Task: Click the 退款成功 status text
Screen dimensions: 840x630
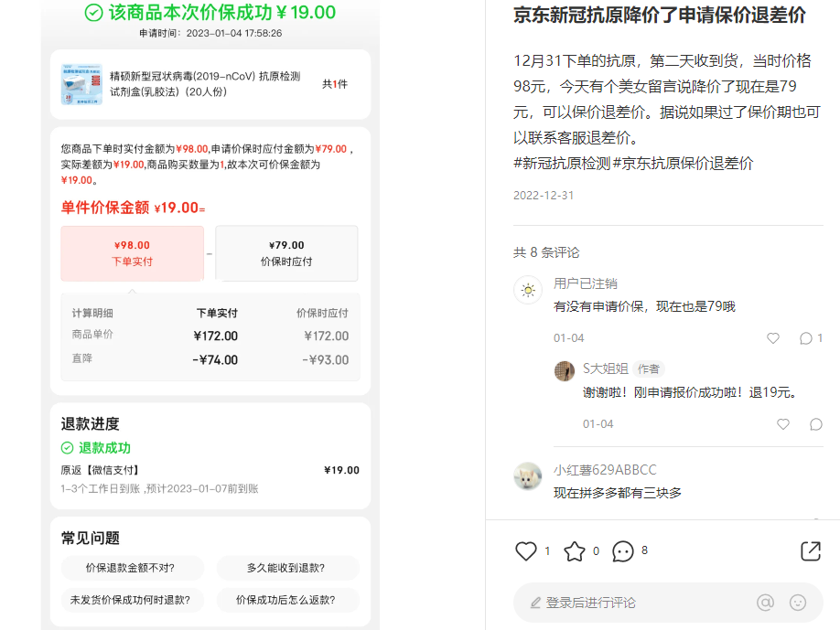Action: (104, 448)
